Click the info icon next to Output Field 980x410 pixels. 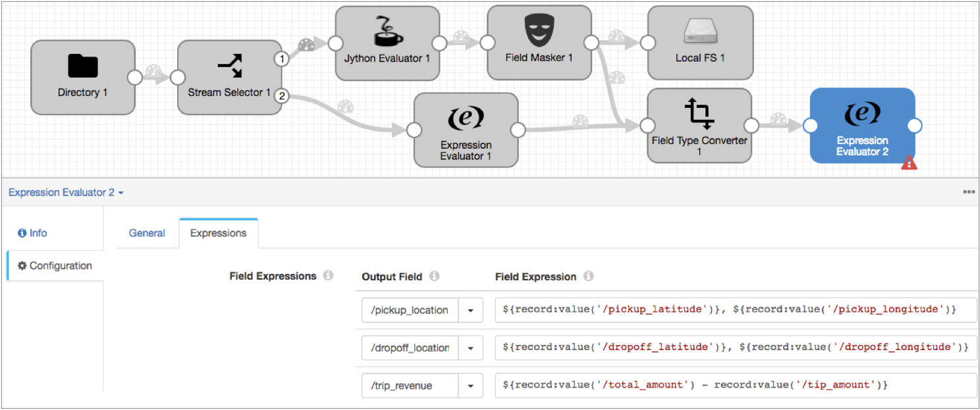(x=434, y=276)
